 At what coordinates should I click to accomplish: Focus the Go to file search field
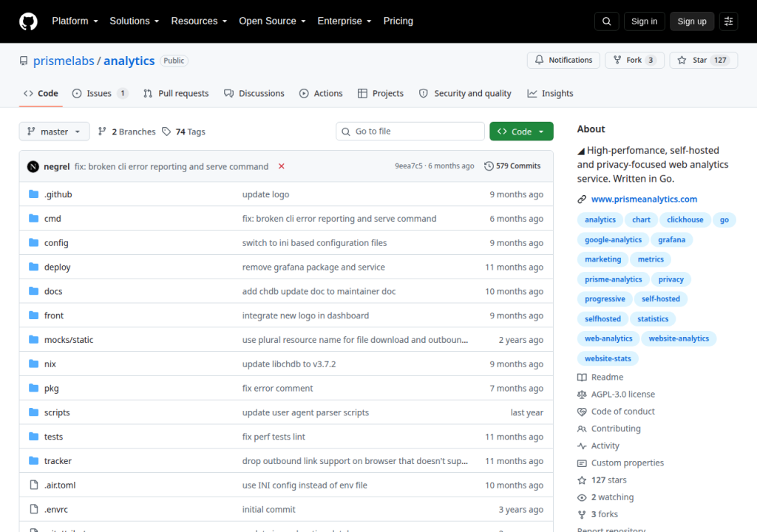tap(410, 132)
